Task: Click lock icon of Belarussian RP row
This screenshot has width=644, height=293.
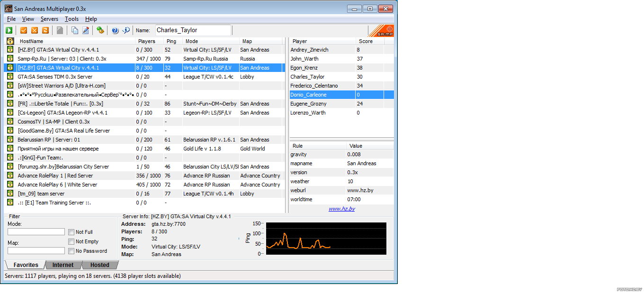Action: 10,140
